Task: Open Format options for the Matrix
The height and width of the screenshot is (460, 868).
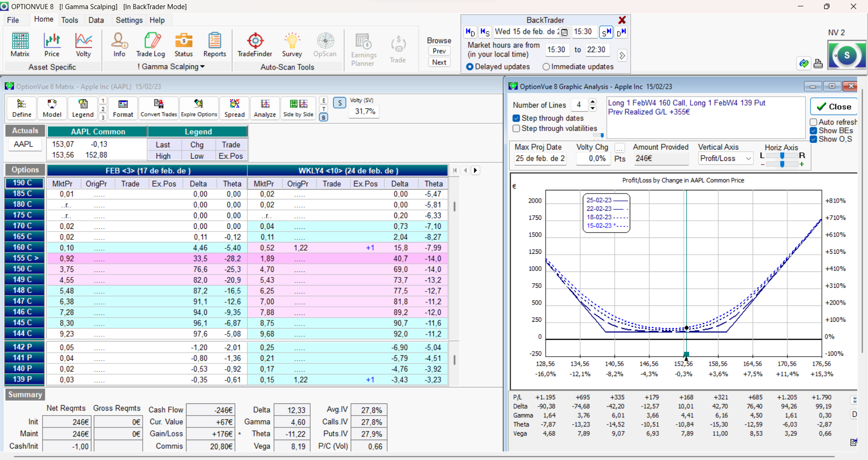Action: pos(123,109)
